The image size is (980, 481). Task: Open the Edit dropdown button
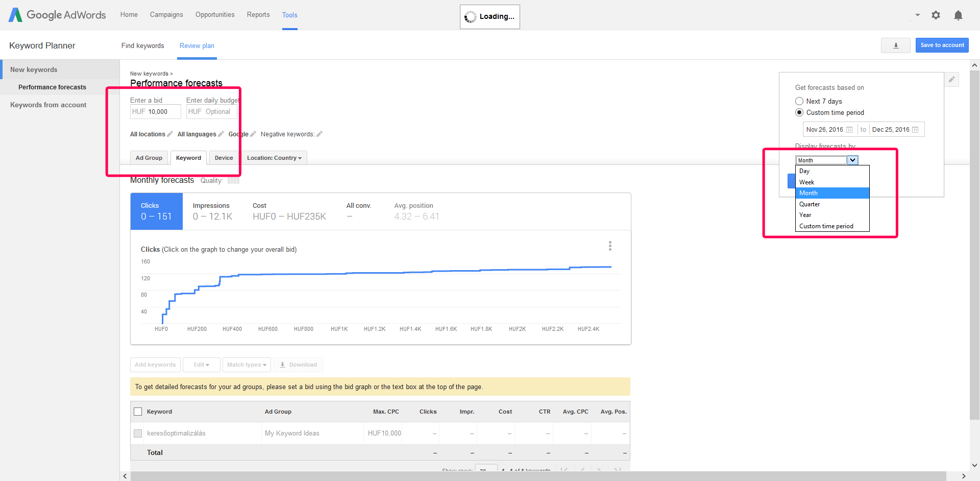tap(202, 365)
